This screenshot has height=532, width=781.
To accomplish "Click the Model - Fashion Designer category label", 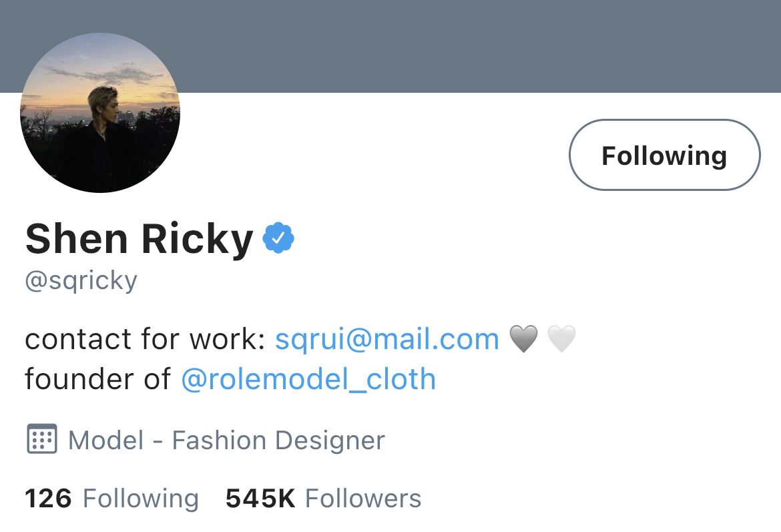I will [227, 441].
